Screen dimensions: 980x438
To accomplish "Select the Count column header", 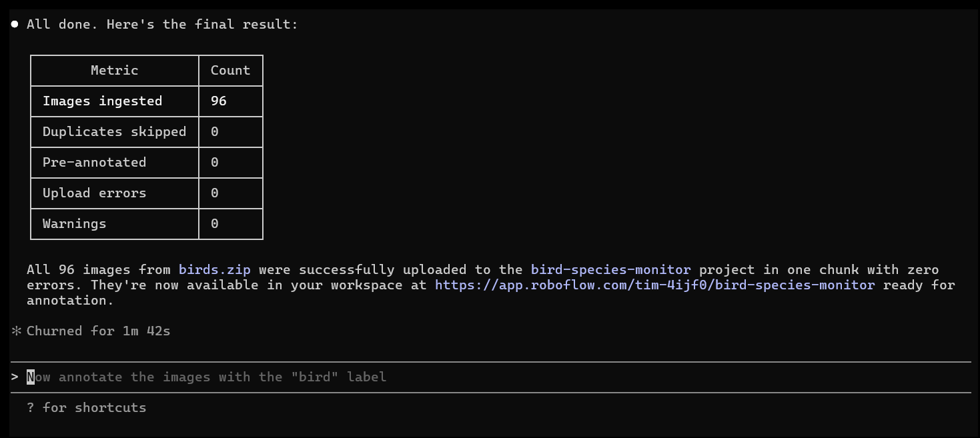I will coord(231,70).
